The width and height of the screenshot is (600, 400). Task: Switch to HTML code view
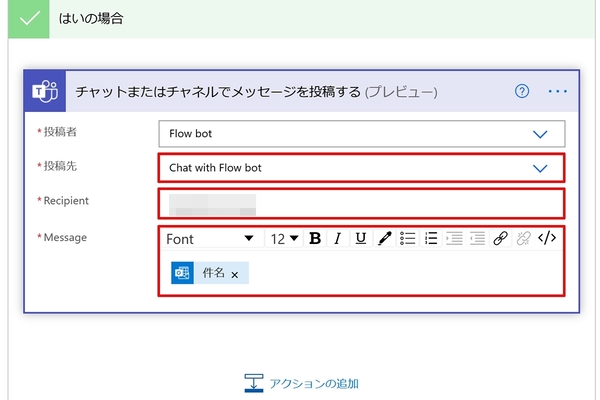point(547,238)
